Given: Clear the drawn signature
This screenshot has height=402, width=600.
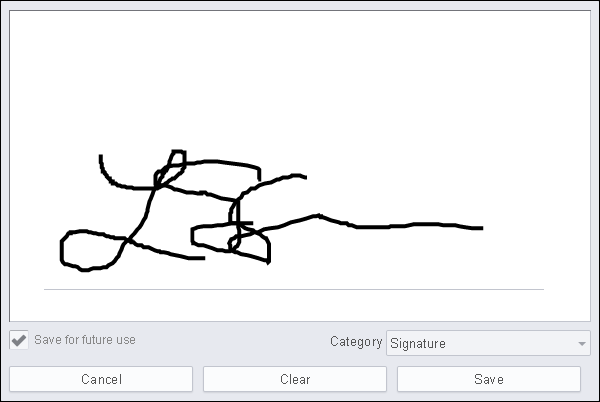Looking at the screenshot, I should pyautogui.click(x=295, y=379).
